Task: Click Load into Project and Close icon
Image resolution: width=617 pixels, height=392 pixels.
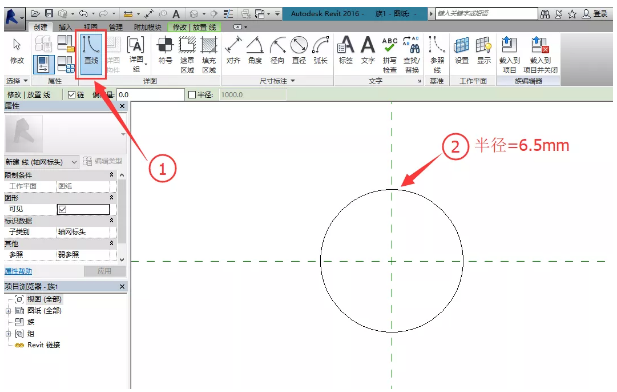Action: point(540,54)
